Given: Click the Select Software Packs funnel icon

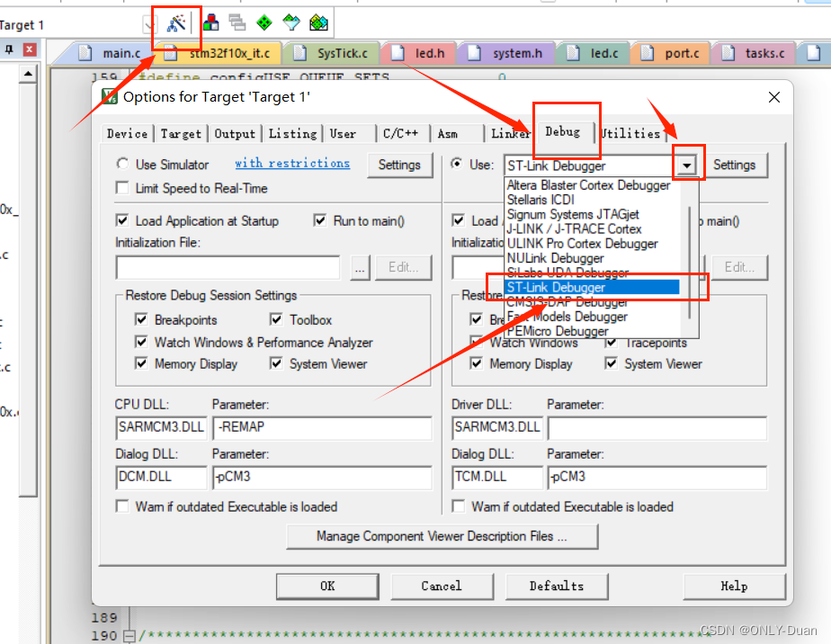Looking at the screenshot, I should pyautogui.click(x=290, y=23).
